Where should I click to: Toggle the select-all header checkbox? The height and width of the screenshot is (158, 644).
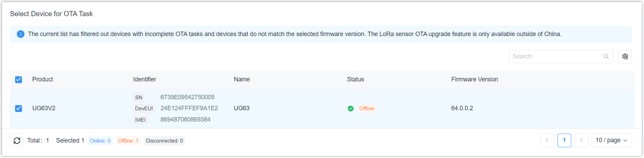(19, 80)
